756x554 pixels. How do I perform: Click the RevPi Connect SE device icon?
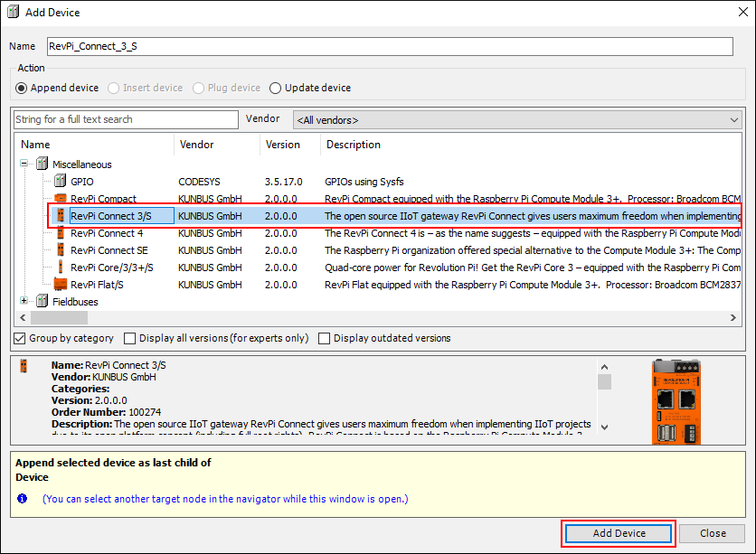click(x=61, y=250)
